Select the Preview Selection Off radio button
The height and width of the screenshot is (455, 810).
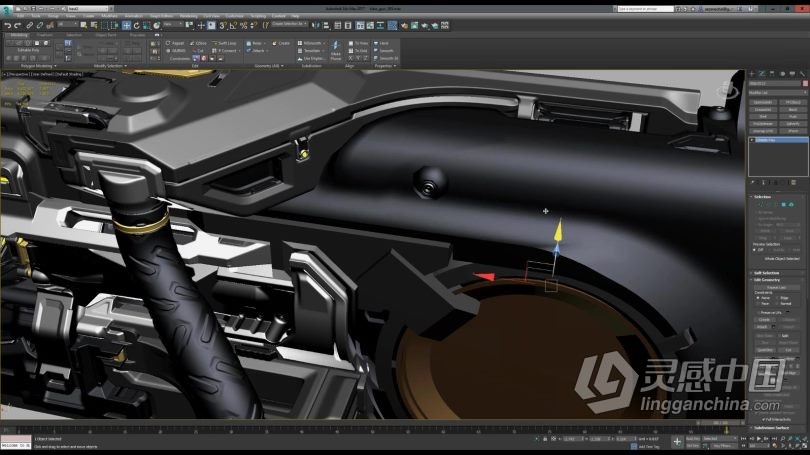[x=755, y=250]
